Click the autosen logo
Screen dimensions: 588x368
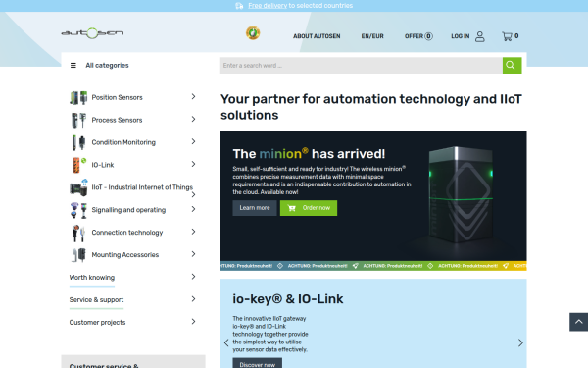tap(92, 33)
